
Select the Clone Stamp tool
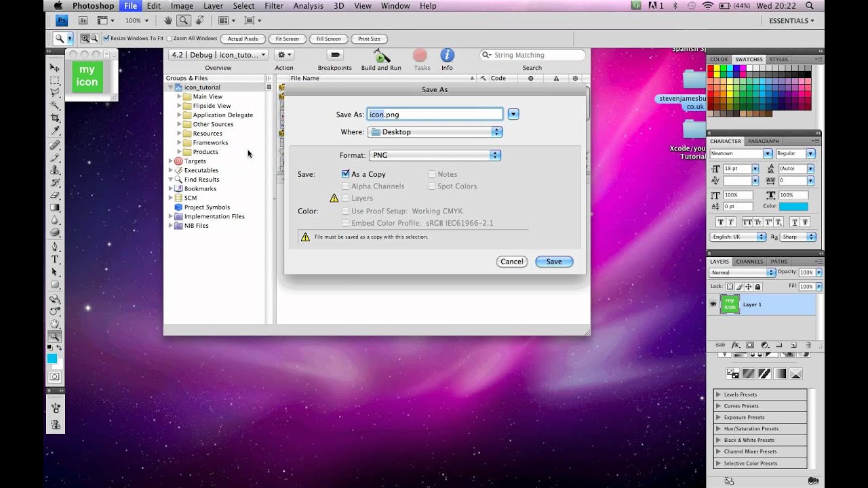[55, 170]
